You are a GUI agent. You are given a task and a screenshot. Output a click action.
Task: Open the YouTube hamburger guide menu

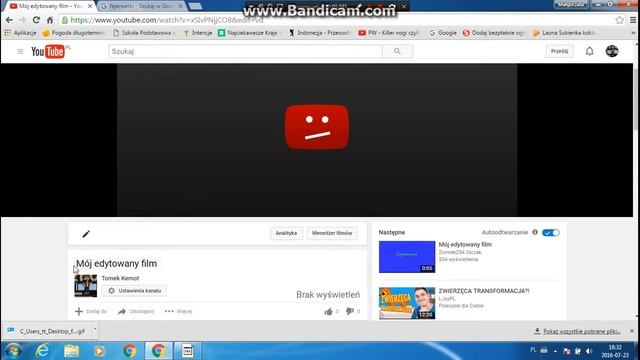pyautogui.click(x=20, y=51)
